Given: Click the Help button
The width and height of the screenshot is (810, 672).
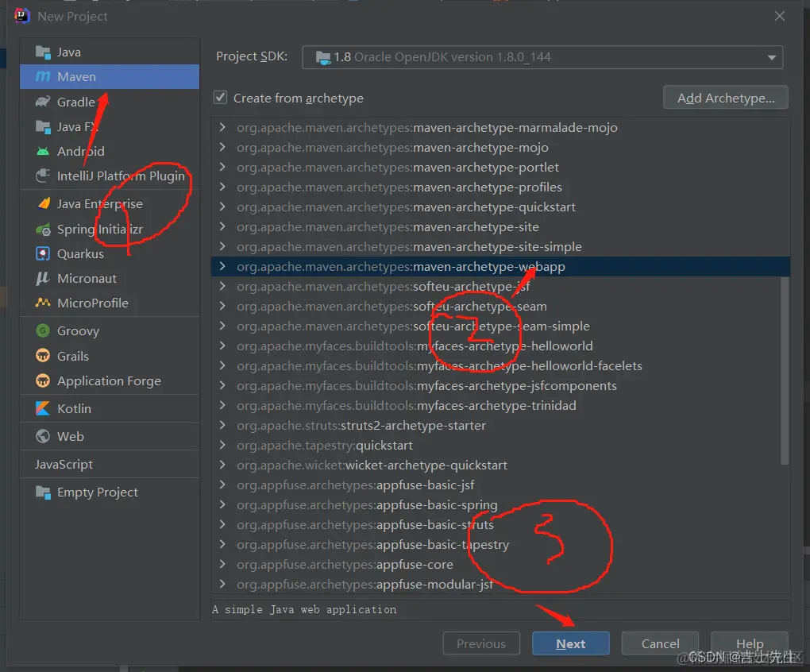Looking at the screenshot, I should pos(750,643).
